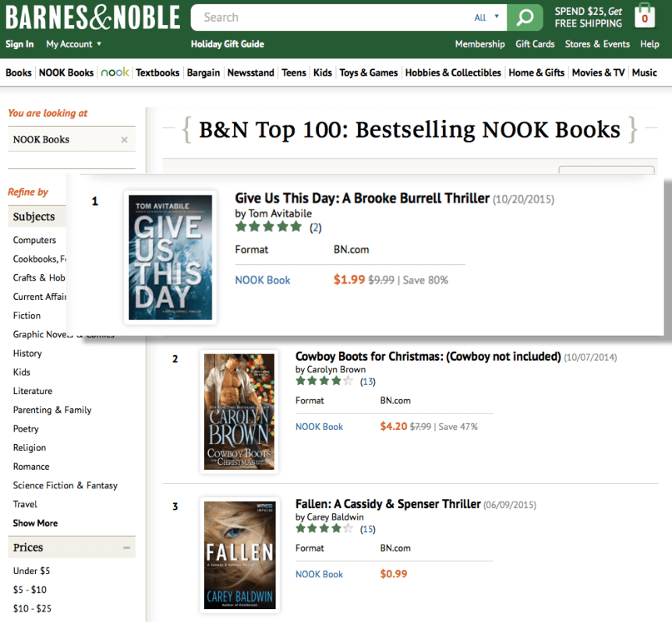Filter by Under $5 price range
672x624 pixels.
[32, 571]
